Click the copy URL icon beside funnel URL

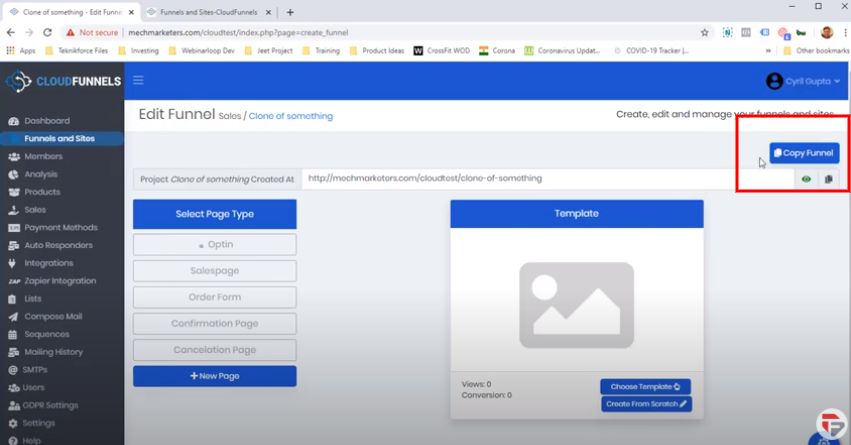coord(828,179)
